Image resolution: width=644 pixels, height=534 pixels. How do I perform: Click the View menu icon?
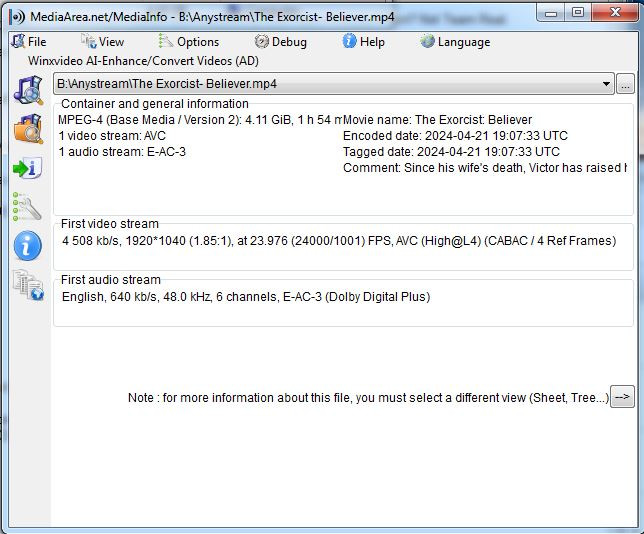tap(88, 41)
